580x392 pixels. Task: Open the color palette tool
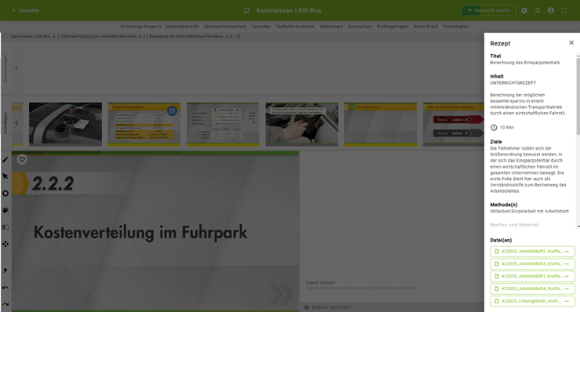point(5,210)
